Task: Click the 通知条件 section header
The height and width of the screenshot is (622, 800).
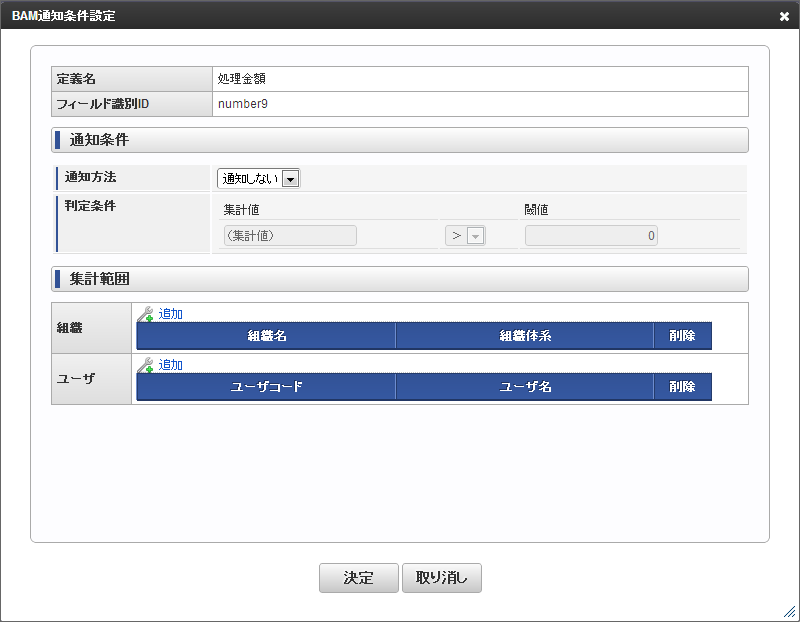Action: click(400, 140)
